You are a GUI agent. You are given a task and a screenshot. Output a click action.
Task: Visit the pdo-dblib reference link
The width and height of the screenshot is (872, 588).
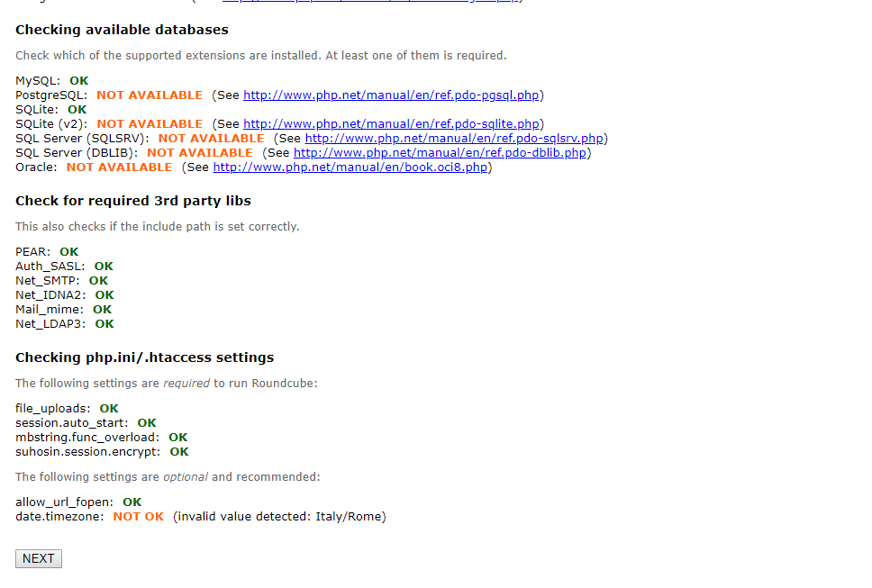point(441,152)
